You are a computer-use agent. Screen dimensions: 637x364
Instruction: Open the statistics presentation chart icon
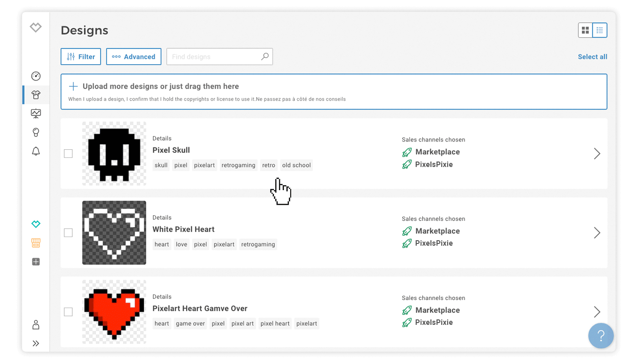click(x=36, y=113)
